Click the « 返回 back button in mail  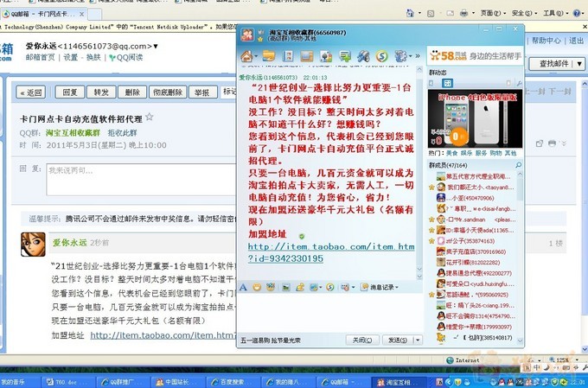(31, 92)
